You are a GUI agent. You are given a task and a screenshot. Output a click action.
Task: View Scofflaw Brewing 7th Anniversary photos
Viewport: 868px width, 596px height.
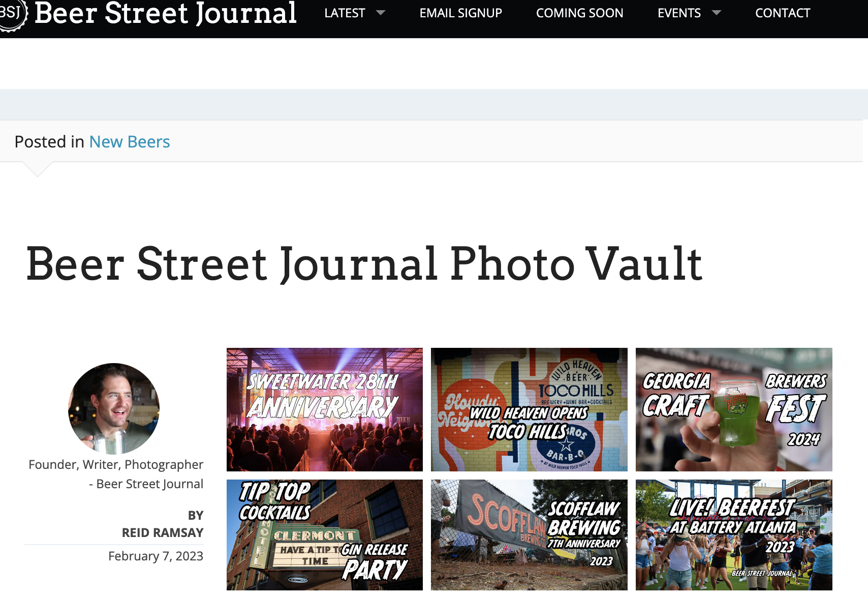coord(529,535)
